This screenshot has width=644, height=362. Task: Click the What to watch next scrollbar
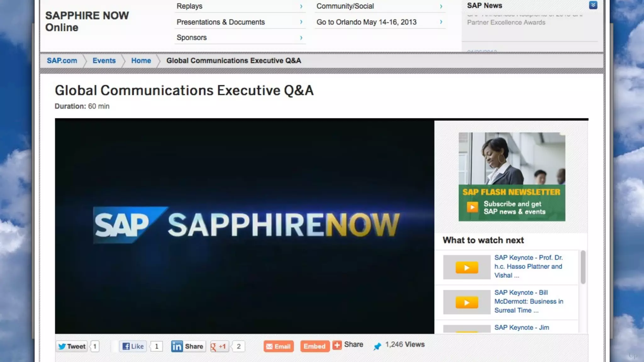click(x=583, y=267)
